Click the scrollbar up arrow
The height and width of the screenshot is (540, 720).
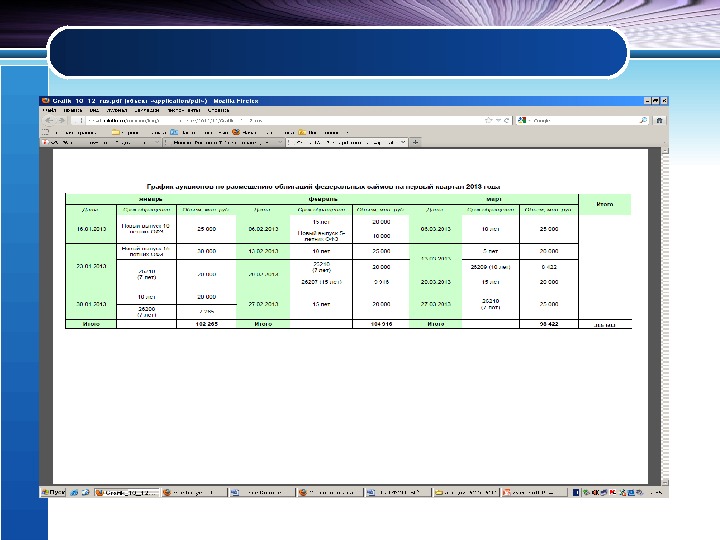pos(665,151)
